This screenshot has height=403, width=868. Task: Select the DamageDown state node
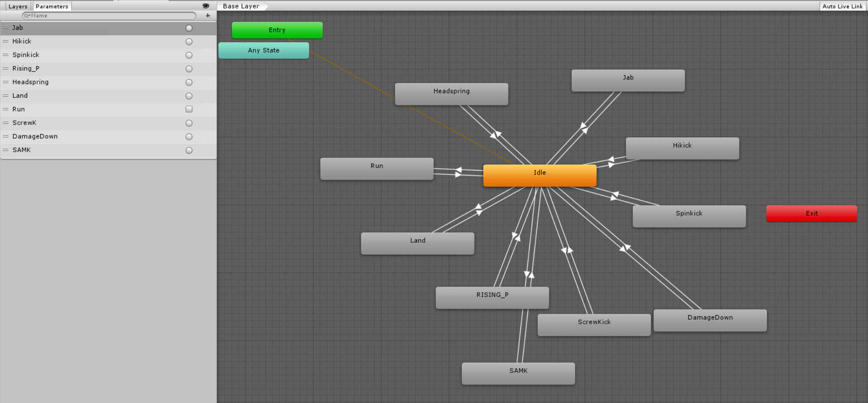tap(710, 321)
